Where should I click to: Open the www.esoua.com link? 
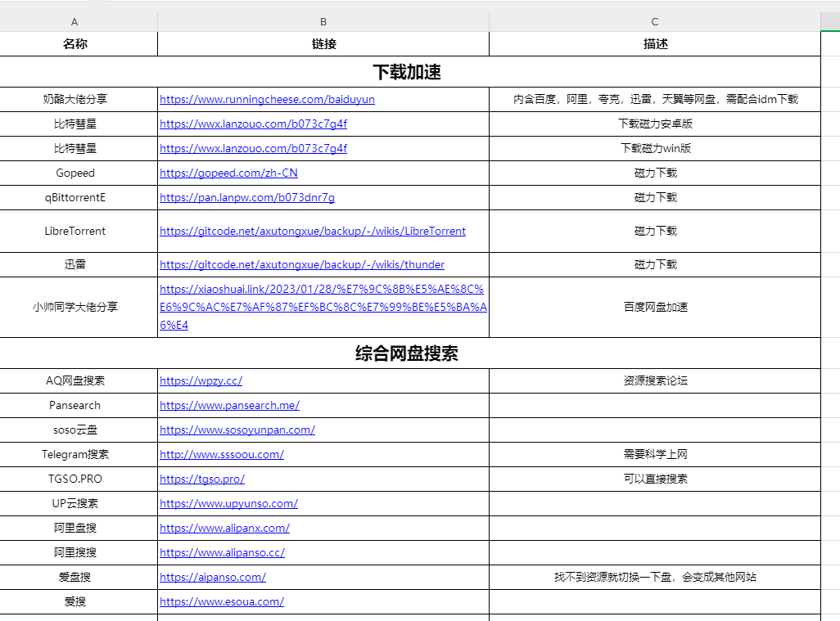(x=222, y=601)
